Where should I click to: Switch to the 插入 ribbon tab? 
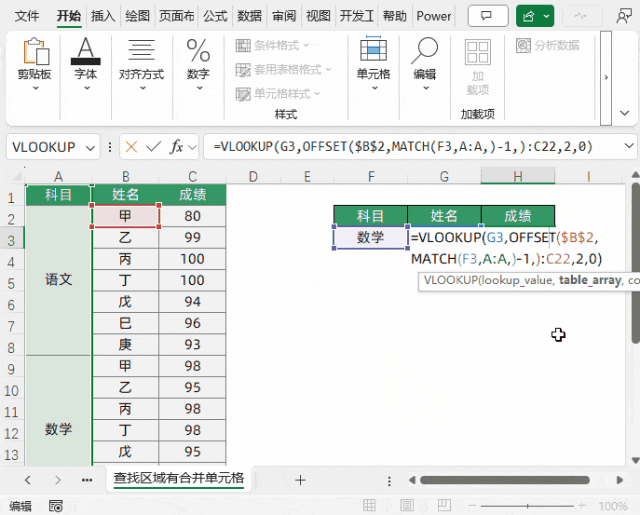[x=102, y=16]
